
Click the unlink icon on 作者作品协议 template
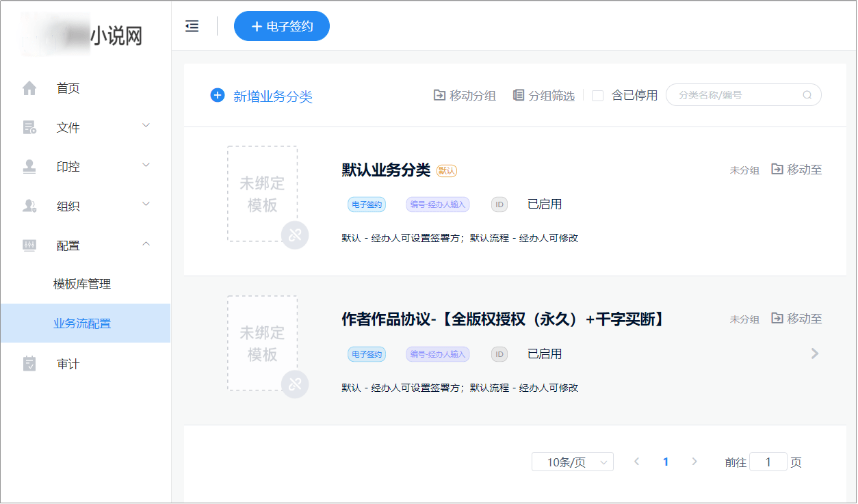[295, 384]
